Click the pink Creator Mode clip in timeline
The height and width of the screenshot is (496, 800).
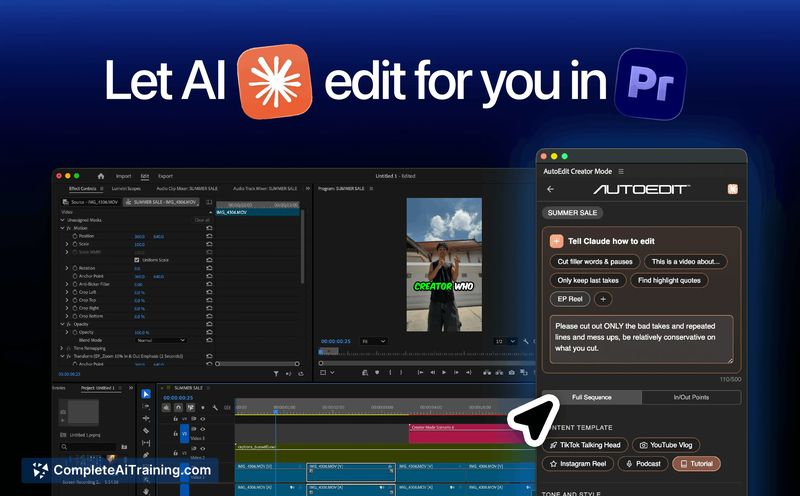462,433
